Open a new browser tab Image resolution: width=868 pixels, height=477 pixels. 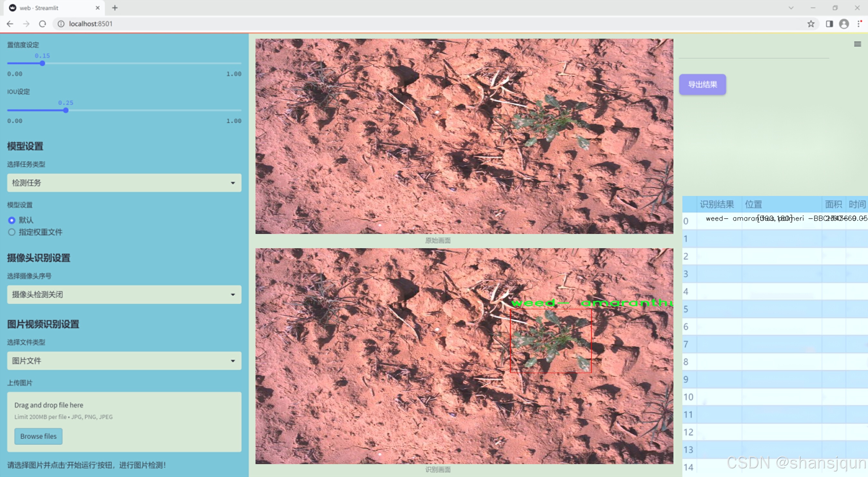click(x=115, y=8)
